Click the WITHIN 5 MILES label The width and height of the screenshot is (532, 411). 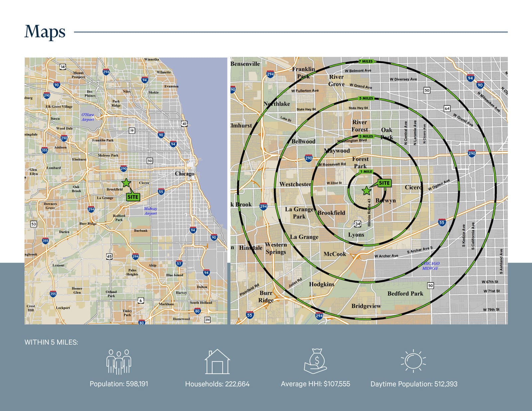(51, 342)
